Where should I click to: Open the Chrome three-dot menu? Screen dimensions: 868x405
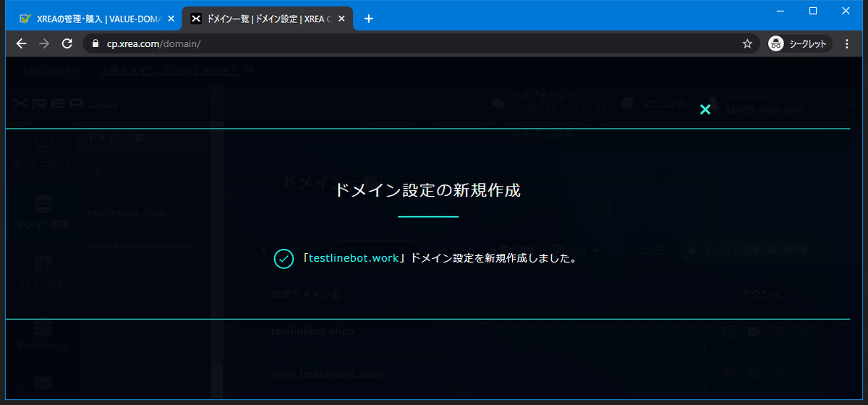[x=847, y=43]
